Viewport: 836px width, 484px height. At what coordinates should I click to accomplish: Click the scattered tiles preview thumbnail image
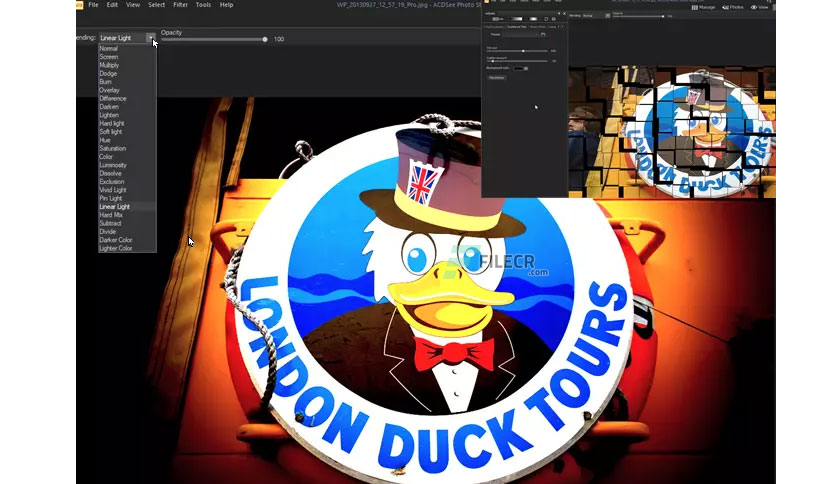672,131
